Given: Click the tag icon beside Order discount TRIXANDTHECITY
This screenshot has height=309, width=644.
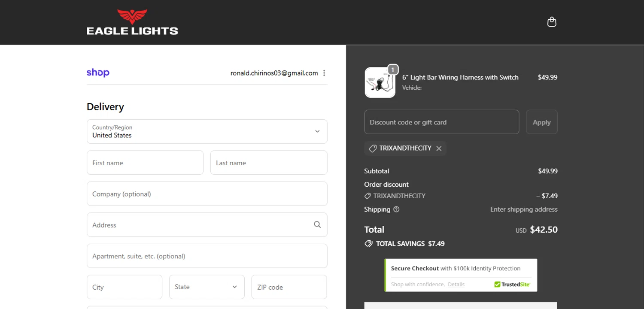Looking at the screenshot, I should (x=368, y=196).
